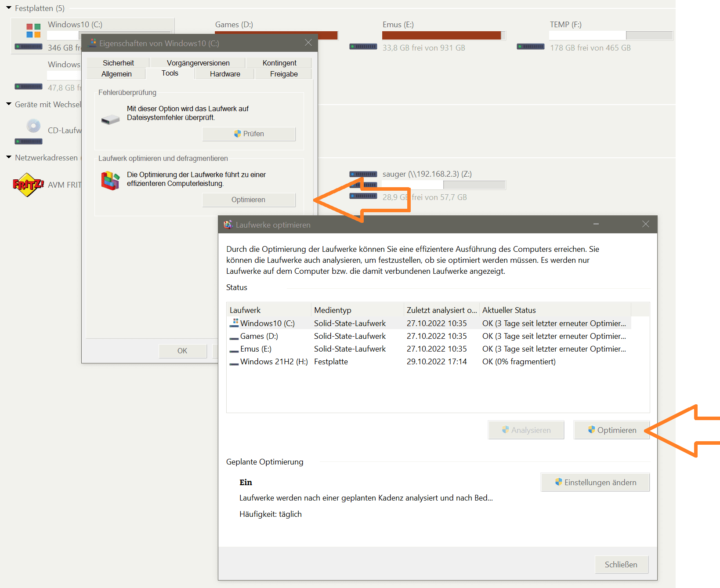
Task: Open the Vorgängerversionen tab
Action: tap(198, 63)
